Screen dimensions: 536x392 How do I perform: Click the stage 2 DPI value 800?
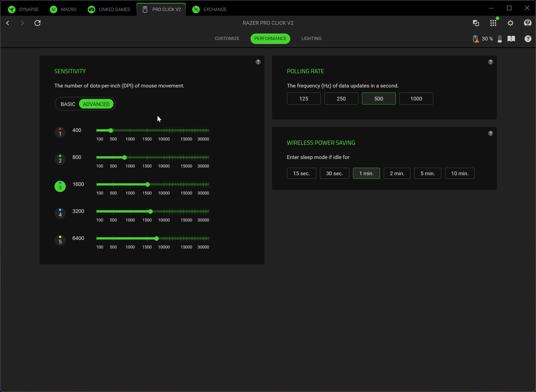77,157
